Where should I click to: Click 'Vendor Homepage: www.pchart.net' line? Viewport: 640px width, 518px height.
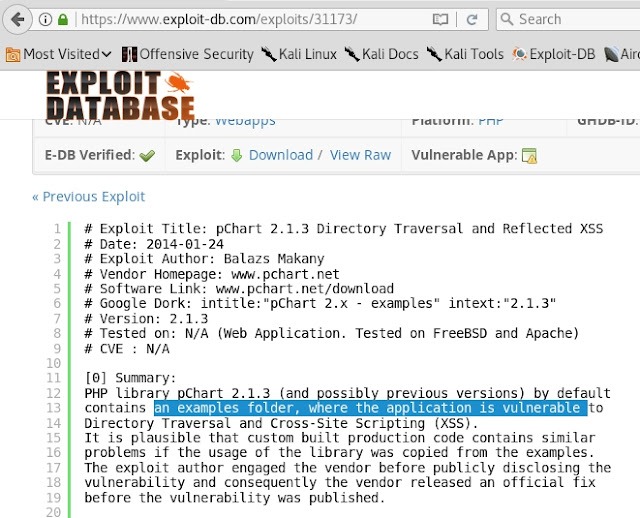212,274
